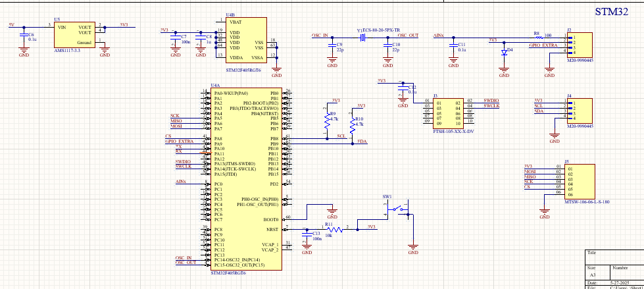
Task: Click the CS label at connector J5
Action: 528,187
